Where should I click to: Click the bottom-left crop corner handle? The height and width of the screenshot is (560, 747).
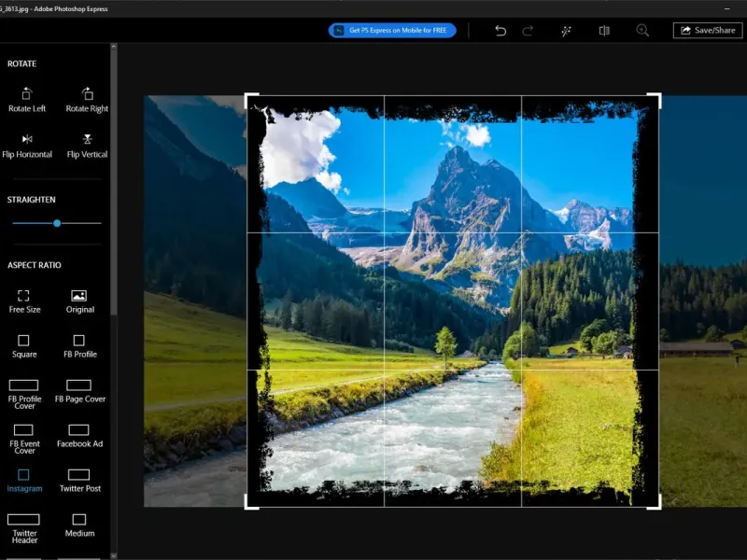pyautogui.click(x=251, y=502)
